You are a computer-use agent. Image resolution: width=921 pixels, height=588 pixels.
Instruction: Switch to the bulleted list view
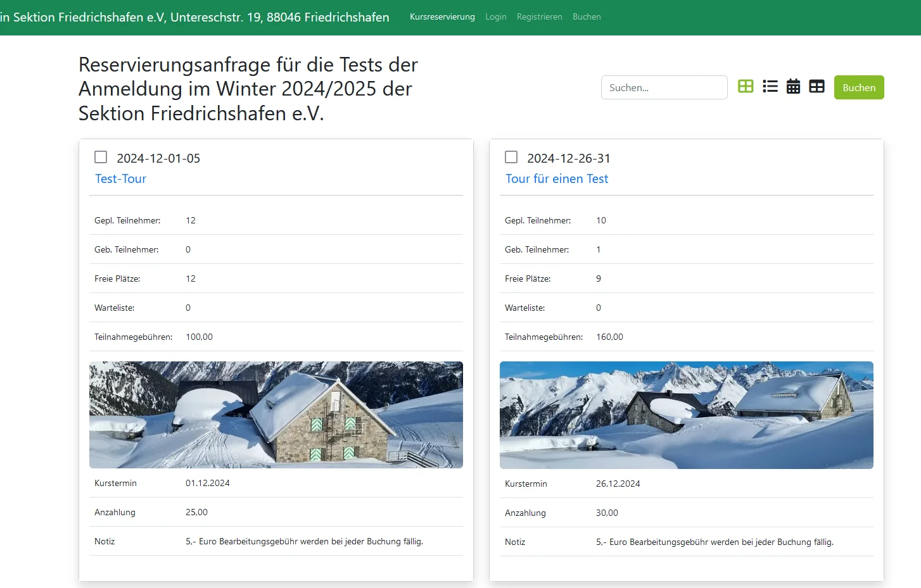click(770, 87)
